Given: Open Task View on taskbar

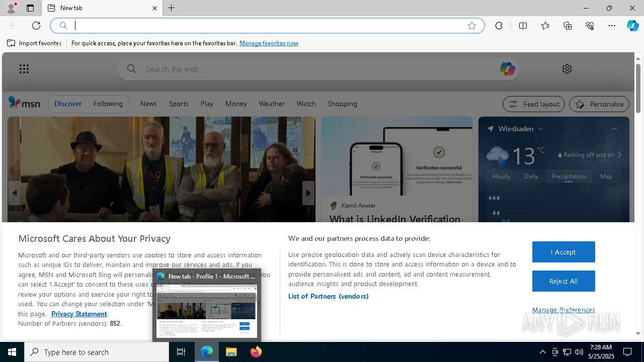Looking at the screenshot, I should 181,352.
